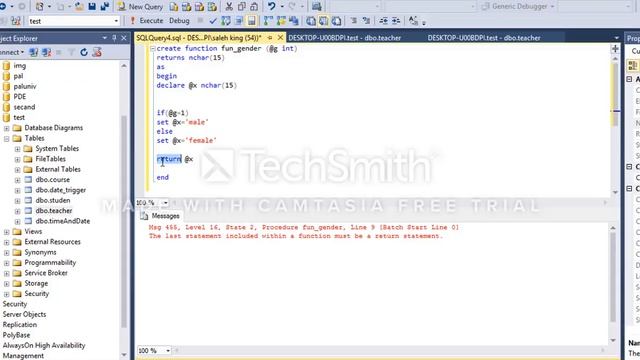This screenshot has height=360, width=640.
Task: Expand the Programmability folder
Action: (x=7, y=263)
